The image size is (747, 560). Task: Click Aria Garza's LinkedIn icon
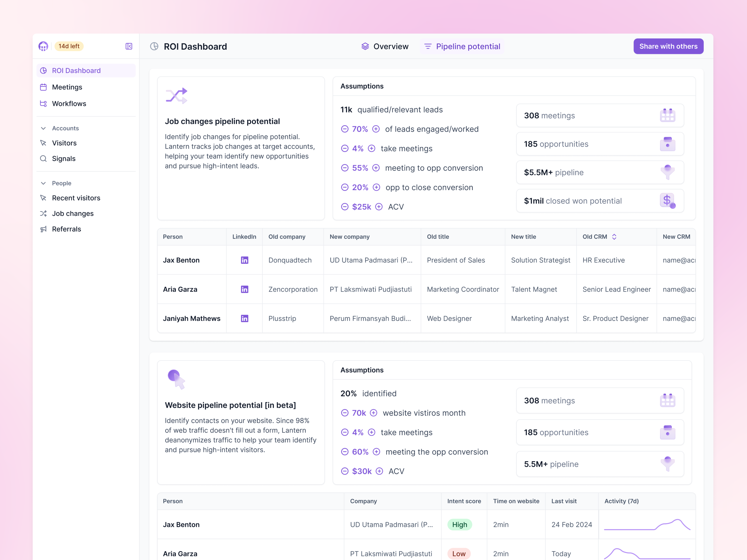click(244, 289)
